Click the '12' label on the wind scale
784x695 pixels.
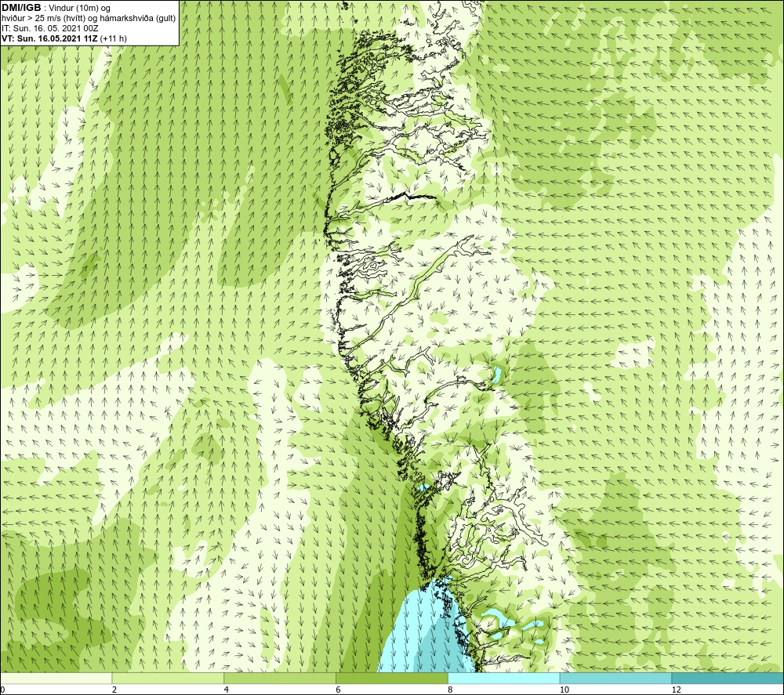[x=677, y=690]
